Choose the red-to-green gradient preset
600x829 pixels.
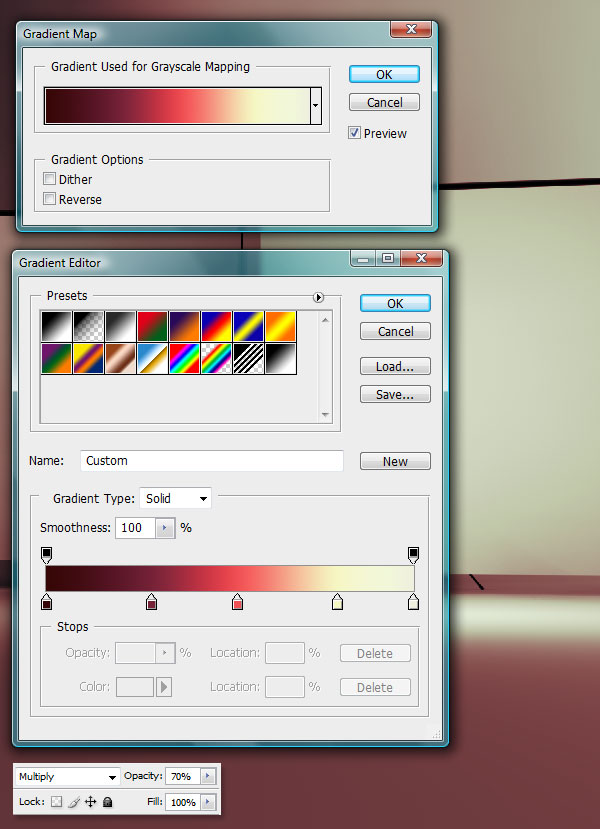(x=152, y=326)
